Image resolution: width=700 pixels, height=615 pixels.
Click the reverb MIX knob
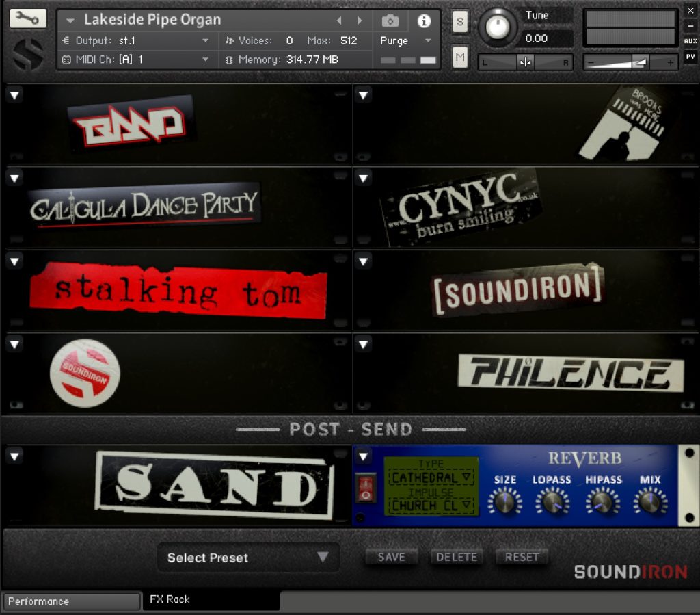[651, 501]
